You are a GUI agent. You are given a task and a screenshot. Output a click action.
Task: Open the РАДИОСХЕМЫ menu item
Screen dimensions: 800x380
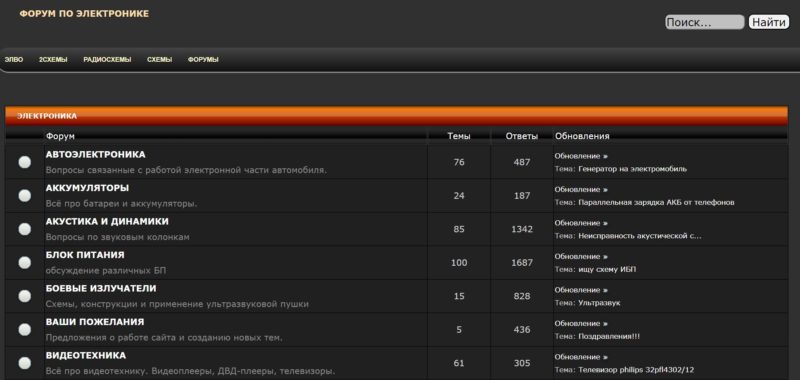(107, 60)
